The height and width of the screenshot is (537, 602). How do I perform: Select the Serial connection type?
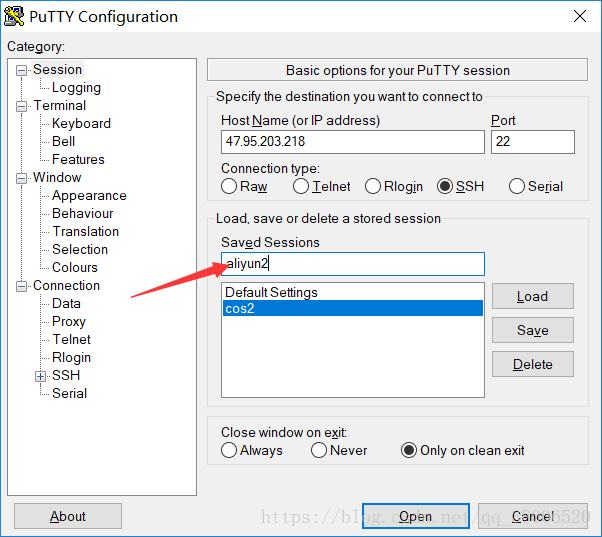[x=517, y=187]
